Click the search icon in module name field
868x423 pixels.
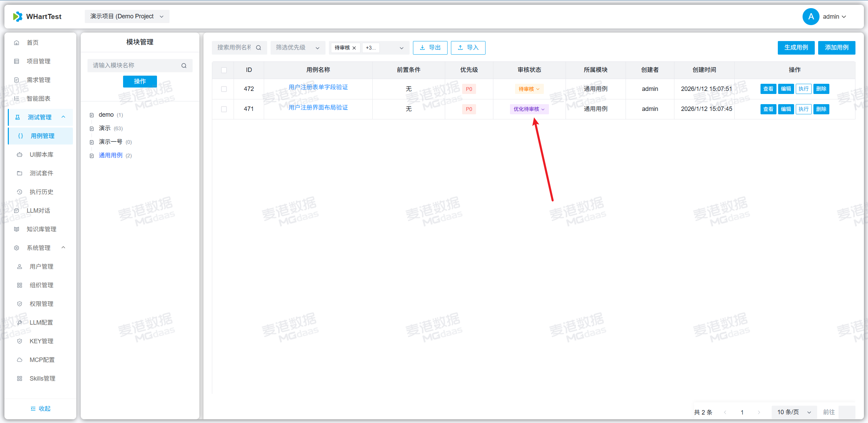pos(184,65)
